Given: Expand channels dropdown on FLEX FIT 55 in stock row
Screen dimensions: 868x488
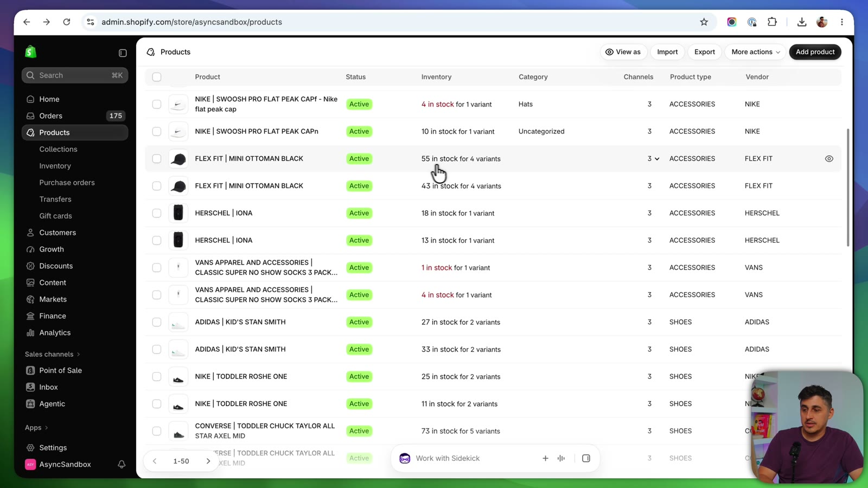Looking at the screenshot, I should point(656,159).
